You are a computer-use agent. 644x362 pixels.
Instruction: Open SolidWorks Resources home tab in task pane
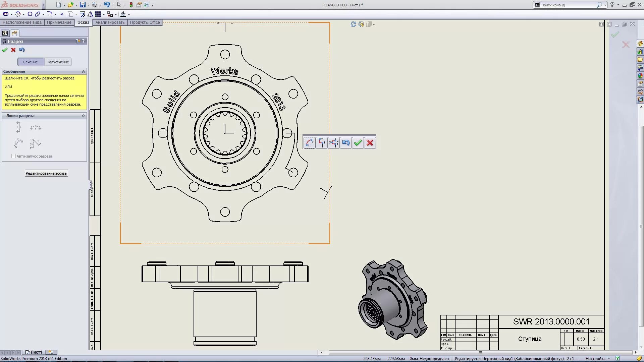pos(640,44)
